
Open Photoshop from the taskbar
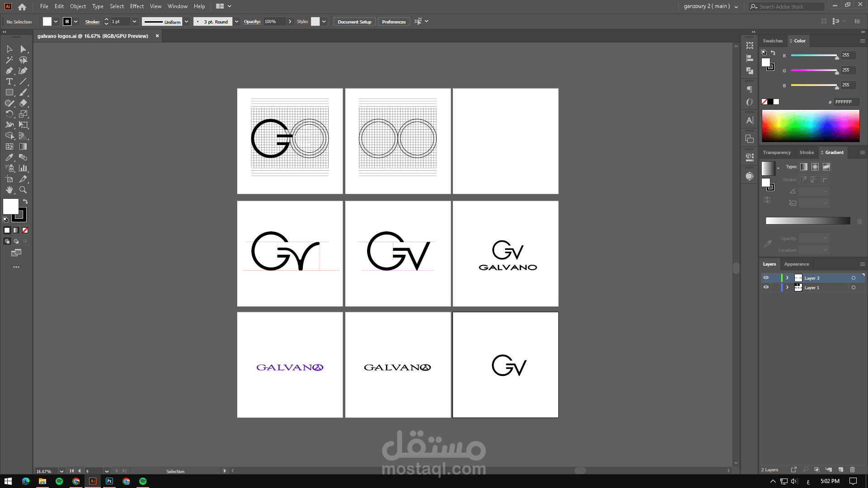(109, 481)
